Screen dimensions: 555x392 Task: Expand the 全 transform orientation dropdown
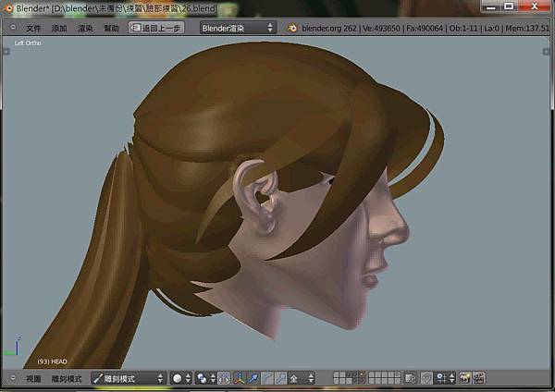pyautogui.click(x=300, y=378)
